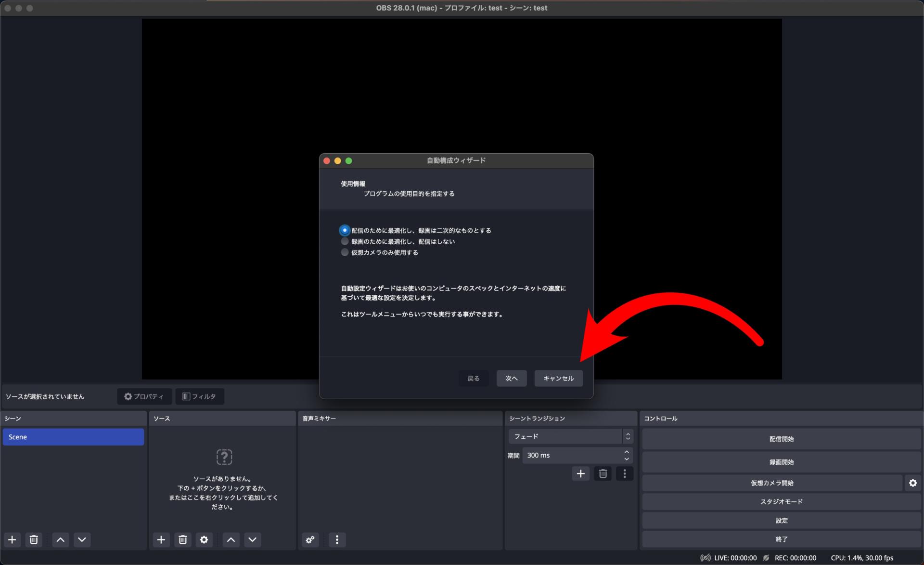Delete selected scene using trash icon

[x=34, y=539]
